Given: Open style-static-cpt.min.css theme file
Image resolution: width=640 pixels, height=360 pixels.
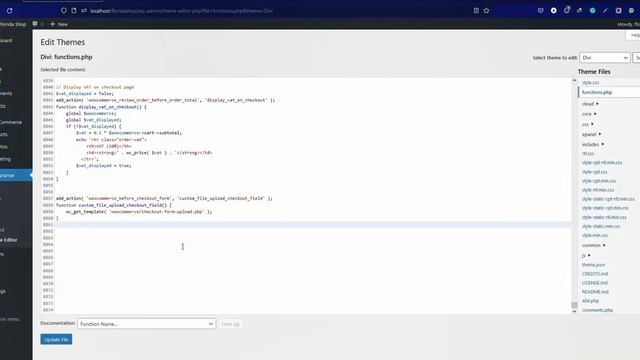Looking at the screenshot, I should (x=605, y=208).
